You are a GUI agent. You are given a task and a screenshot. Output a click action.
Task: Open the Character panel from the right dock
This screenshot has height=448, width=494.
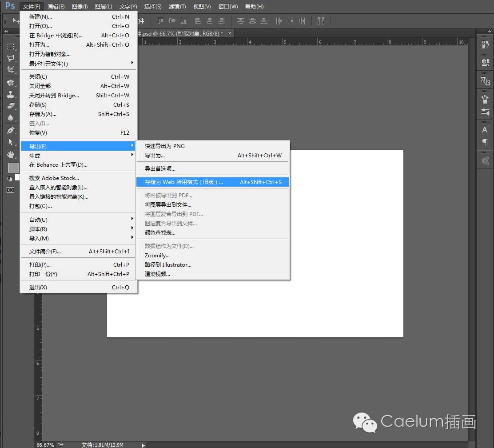(485, 130)
